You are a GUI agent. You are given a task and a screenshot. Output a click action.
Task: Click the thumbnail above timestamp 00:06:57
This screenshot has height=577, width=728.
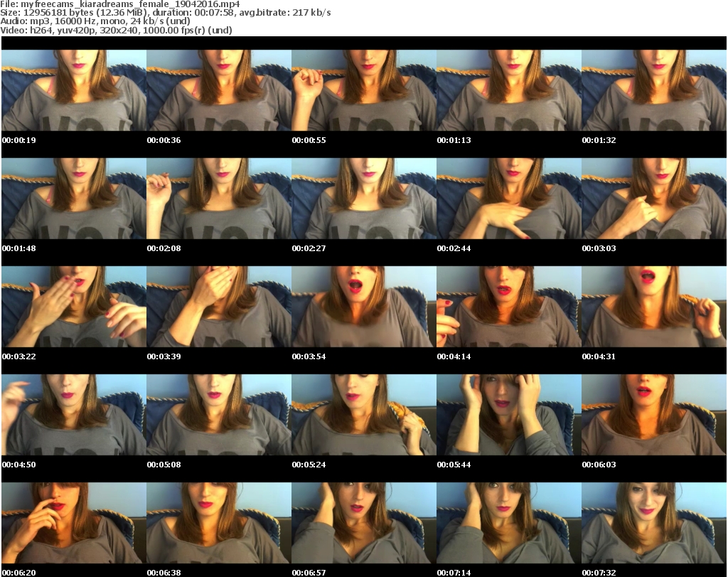coord(364,523)
